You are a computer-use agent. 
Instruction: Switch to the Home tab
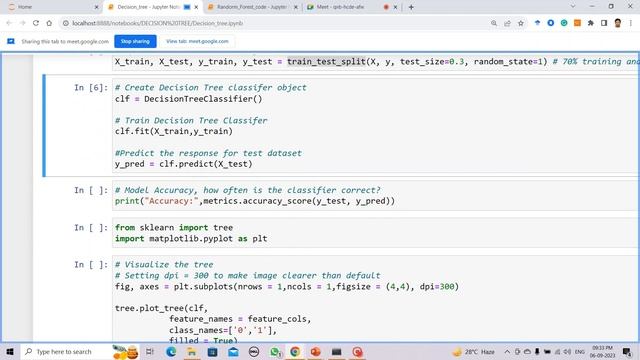[53, 7]
